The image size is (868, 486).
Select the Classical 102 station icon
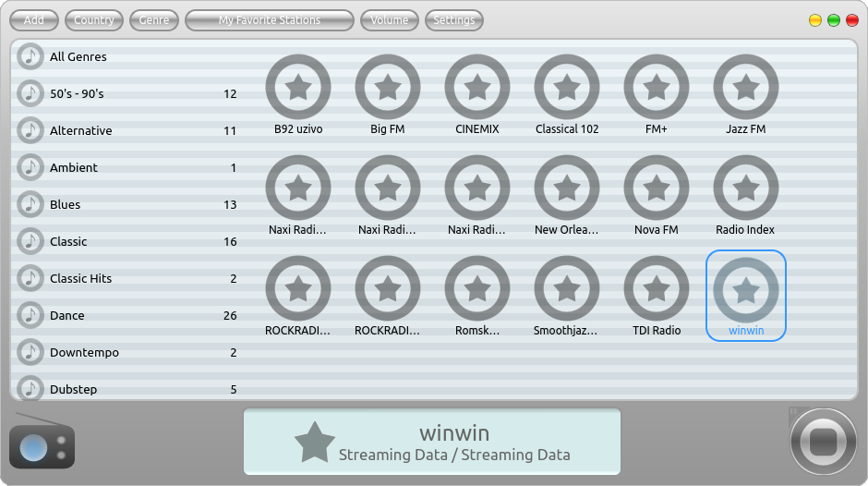pos(567,87)
